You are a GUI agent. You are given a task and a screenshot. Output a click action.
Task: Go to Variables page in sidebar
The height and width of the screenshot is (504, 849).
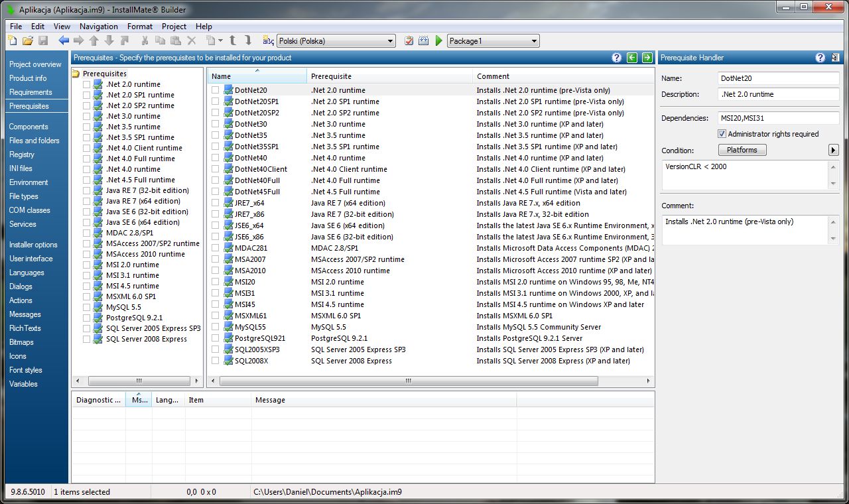tap(23, 384)
